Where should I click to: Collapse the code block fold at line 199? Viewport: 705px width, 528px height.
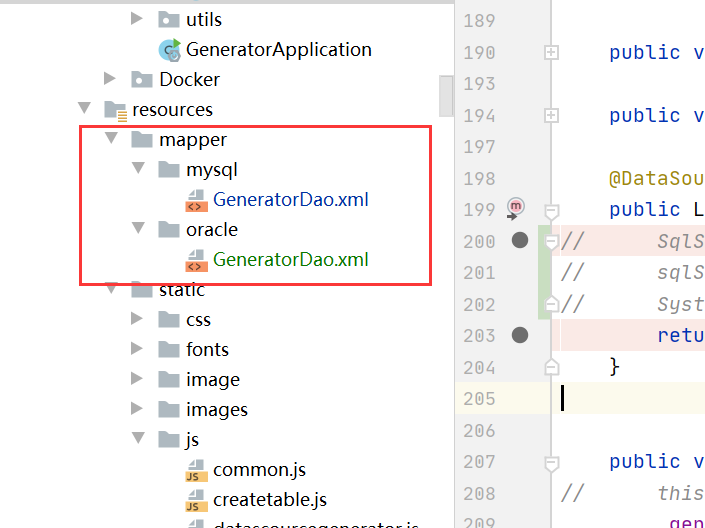tap(550, 211)
